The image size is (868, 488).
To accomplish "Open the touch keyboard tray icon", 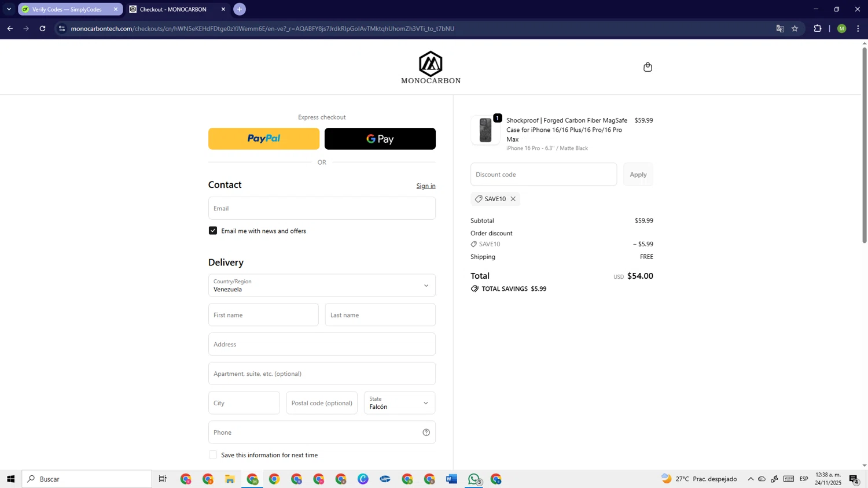I will click(x=789, y=479).
